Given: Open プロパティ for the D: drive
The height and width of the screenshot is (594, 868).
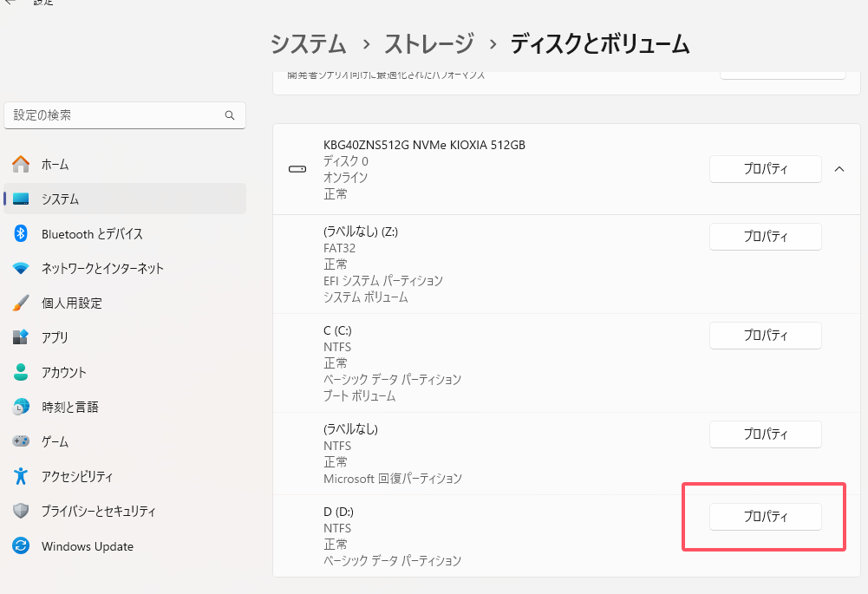Looking at the screenshot, I should [765, 517].
